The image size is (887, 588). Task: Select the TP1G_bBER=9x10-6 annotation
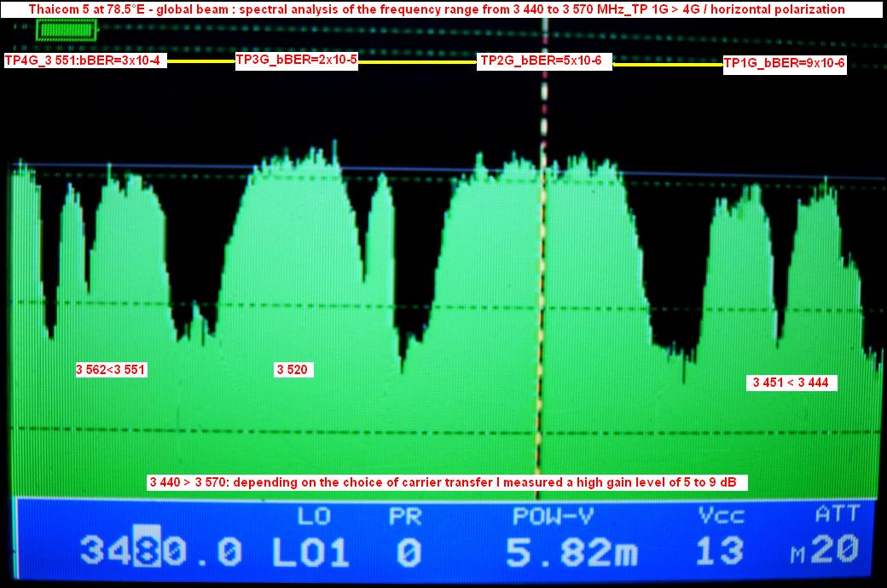pyautogui.click(x=784, y=64)
